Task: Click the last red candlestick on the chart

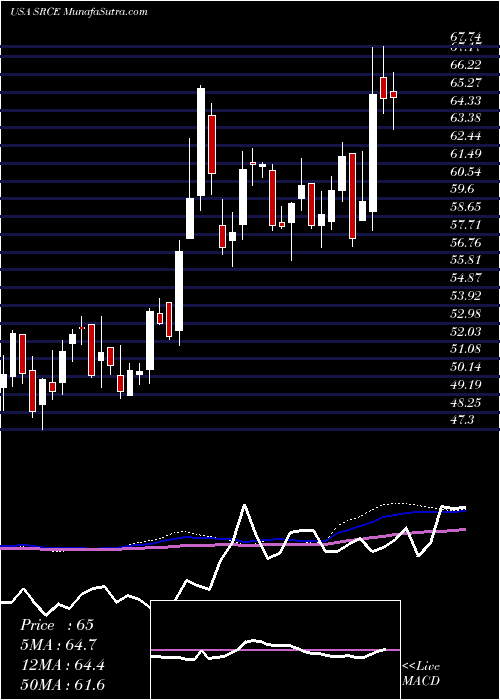Action: tap(393, 94)
